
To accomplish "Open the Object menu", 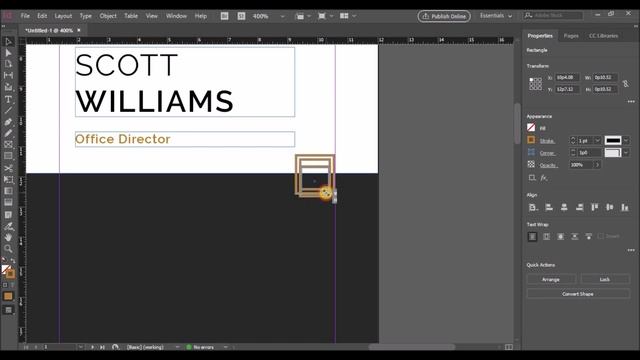I will pos(108,16).
